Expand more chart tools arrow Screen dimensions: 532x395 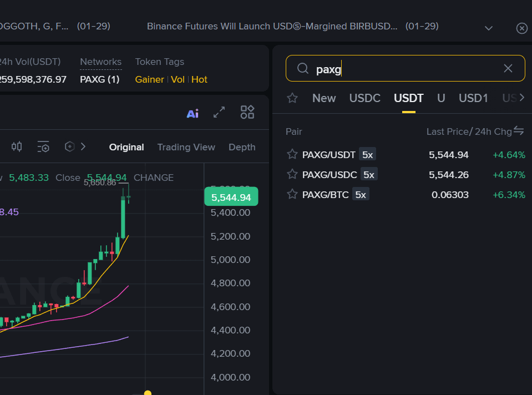tap(83, 147)
